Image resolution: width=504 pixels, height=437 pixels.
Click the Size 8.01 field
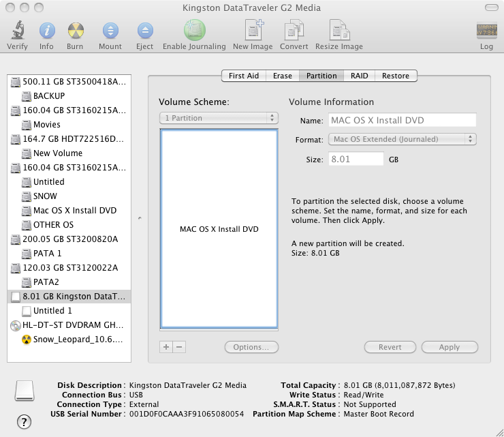pos(356,159)
